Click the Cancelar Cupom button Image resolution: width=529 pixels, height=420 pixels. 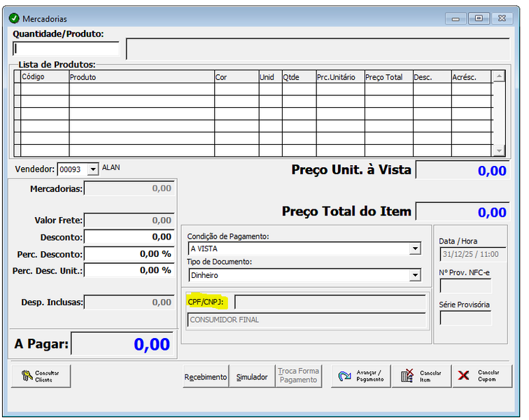pyautogui.click(x=481, y=376)
